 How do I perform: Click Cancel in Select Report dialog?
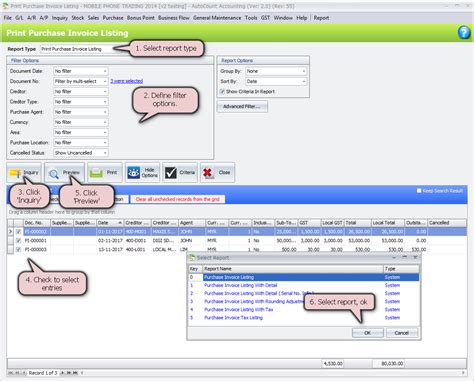[x=402, y=333]
